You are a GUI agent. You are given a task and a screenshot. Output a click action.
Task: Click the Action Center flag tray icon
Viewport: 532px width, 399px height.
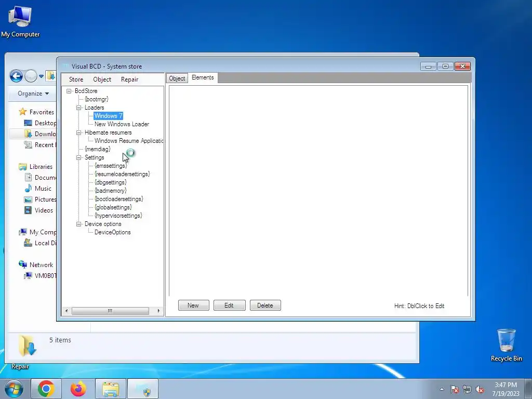point(455,390)
